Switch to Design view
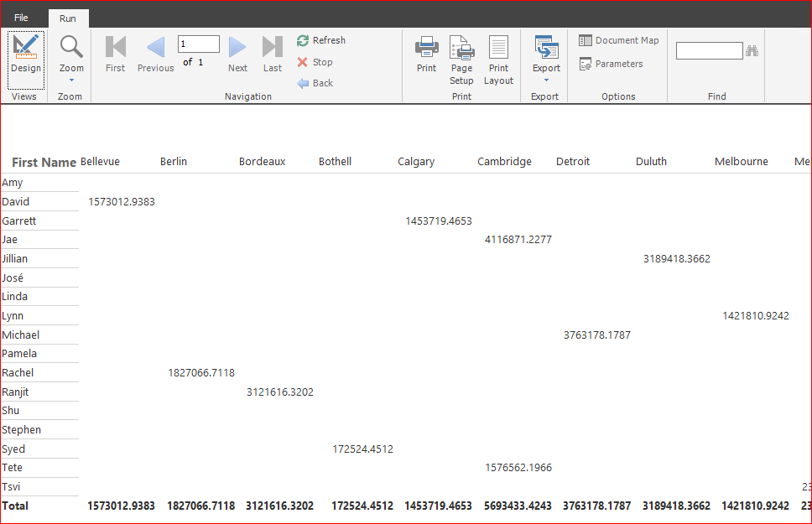812x524 pixels. tap(26, 54)
